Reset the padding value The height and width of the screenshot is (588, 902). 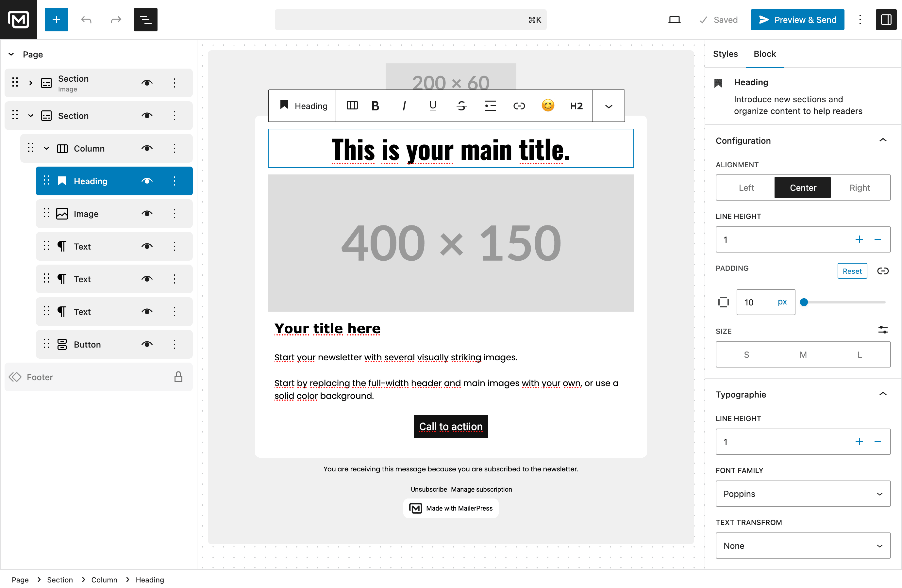pos(852,271)
